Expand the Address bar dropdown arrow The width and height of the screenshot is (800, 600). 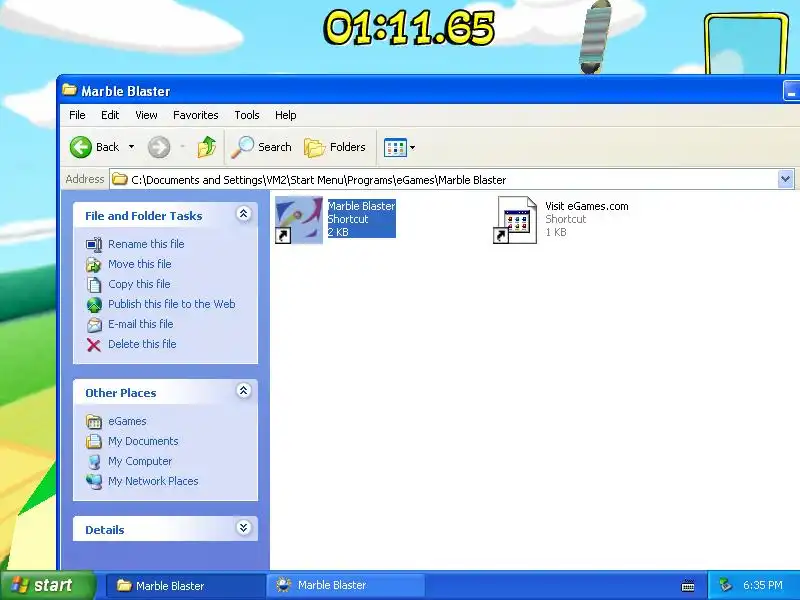click(786, 179)
